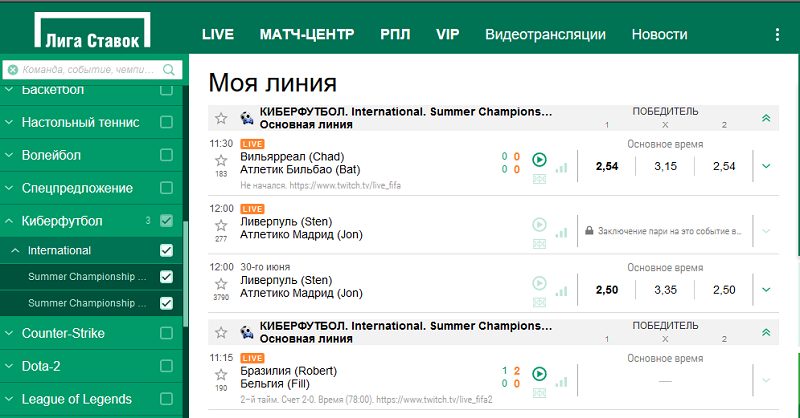Toggle the Настольный теннис checkbox
Viewport: 800px width, 418px height.
coord(167,123)
